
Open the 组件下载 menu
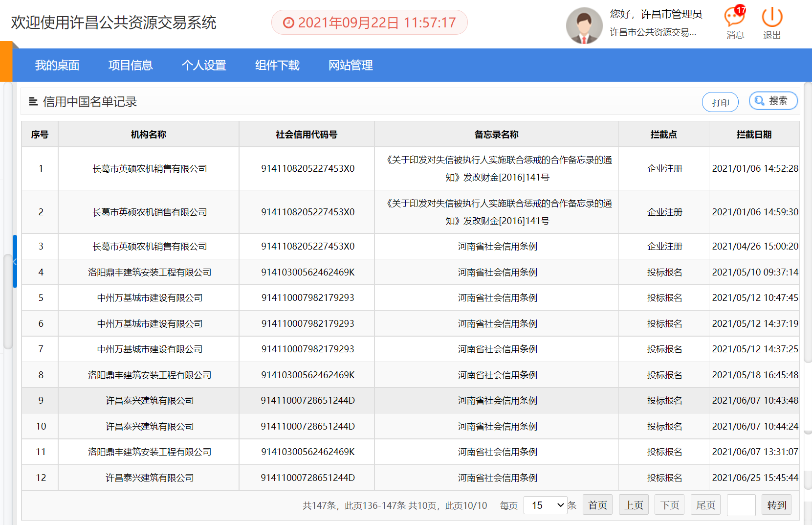click(x=277, y=65)
